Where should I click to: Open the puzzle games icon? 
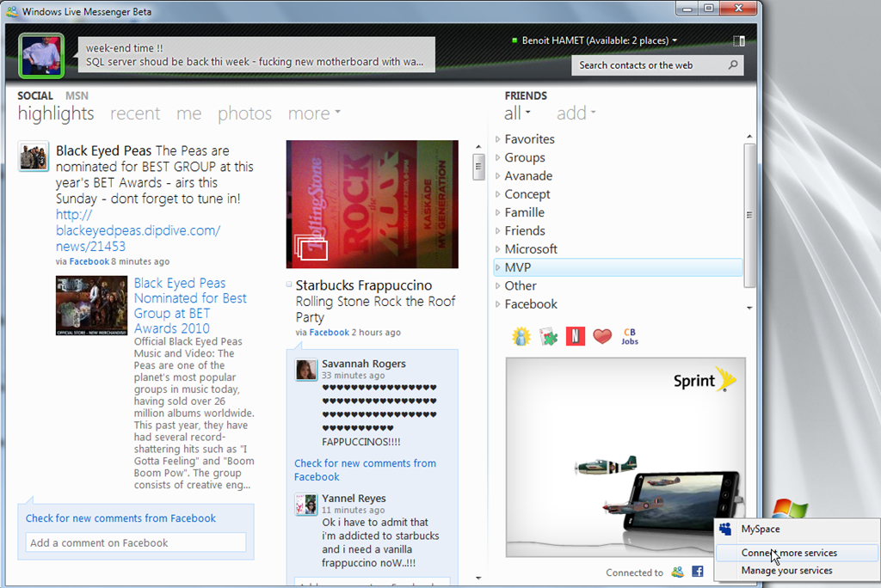(548, 336)
